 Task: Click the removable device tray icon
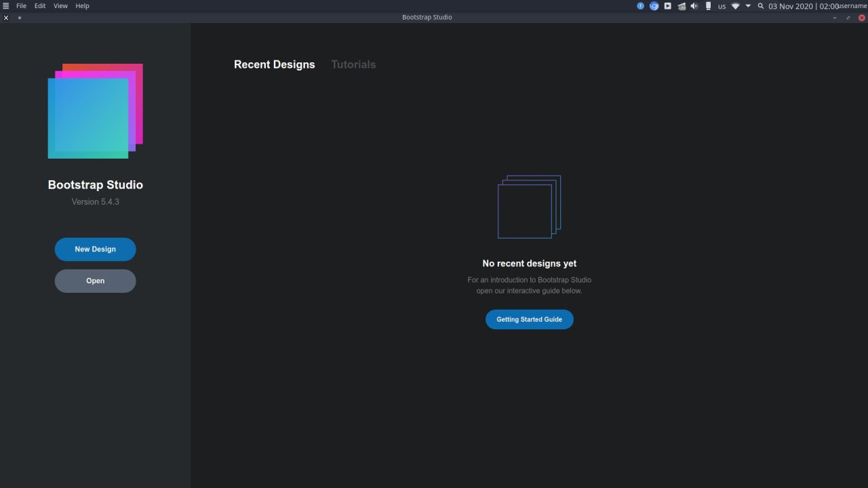point(708,5)
